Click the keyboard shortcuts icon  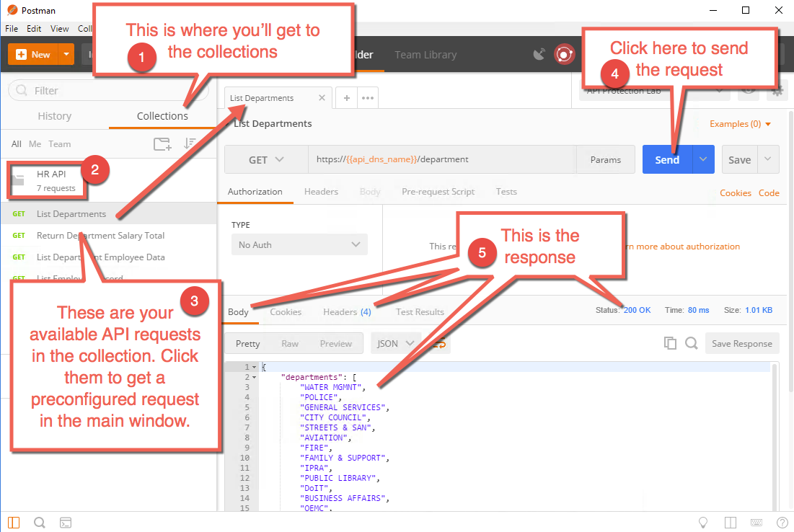[x=756, y=523]
